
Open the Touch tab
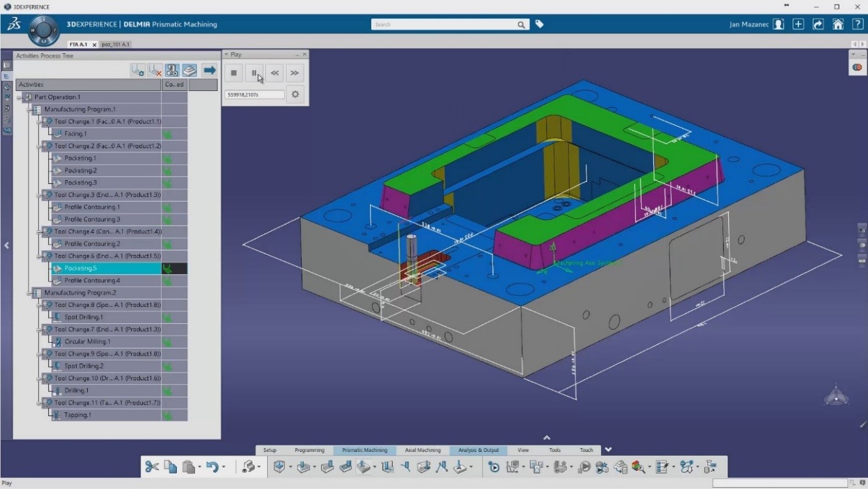586,450
